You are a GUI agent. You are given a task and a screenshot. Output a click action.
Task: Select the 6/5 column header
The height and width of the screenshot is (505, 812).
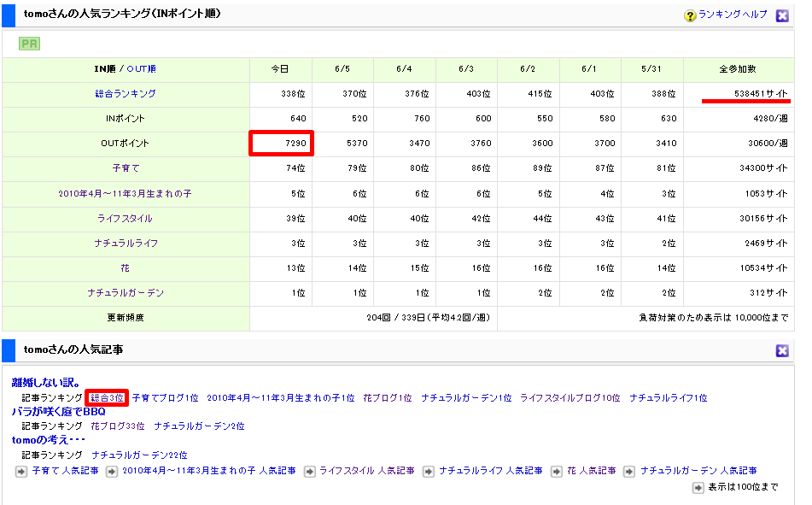point(342,69)
